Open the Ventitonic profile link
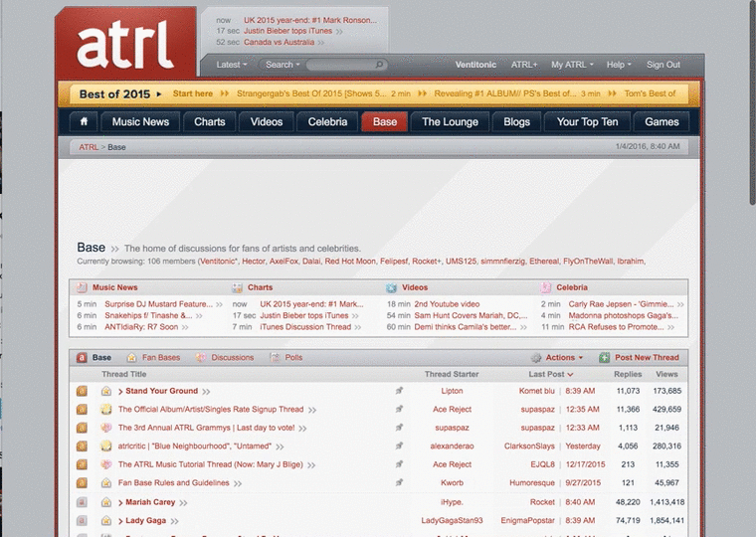This screenshot has height=537, width=756. (x=475, y=65)
